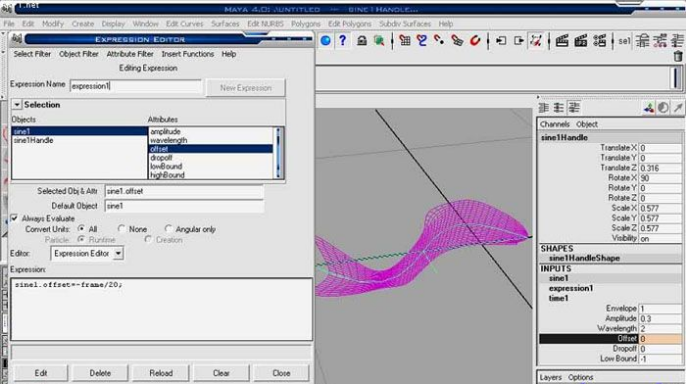
Task: Click the trash can icon
Action: tap(678, 56)
